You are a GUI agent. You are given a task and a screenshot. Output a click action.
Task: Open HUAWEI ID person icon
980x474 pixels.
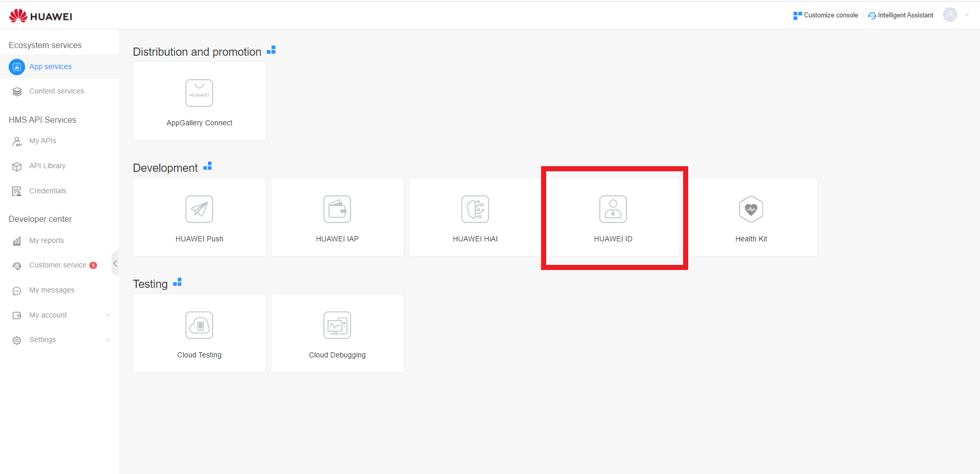click(613, 209)
